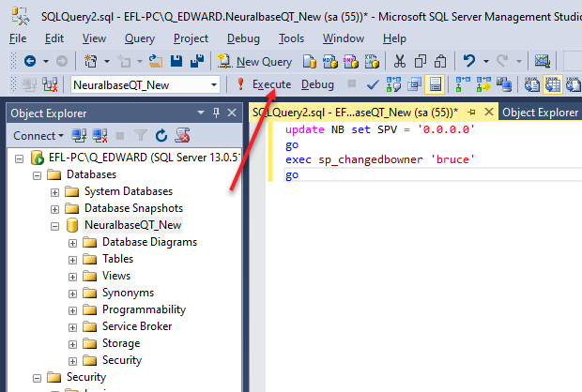Open the New Project dropdown arrow
This screenshot has height=392, width=582.
pyautogui.click(x=107, y=61)
